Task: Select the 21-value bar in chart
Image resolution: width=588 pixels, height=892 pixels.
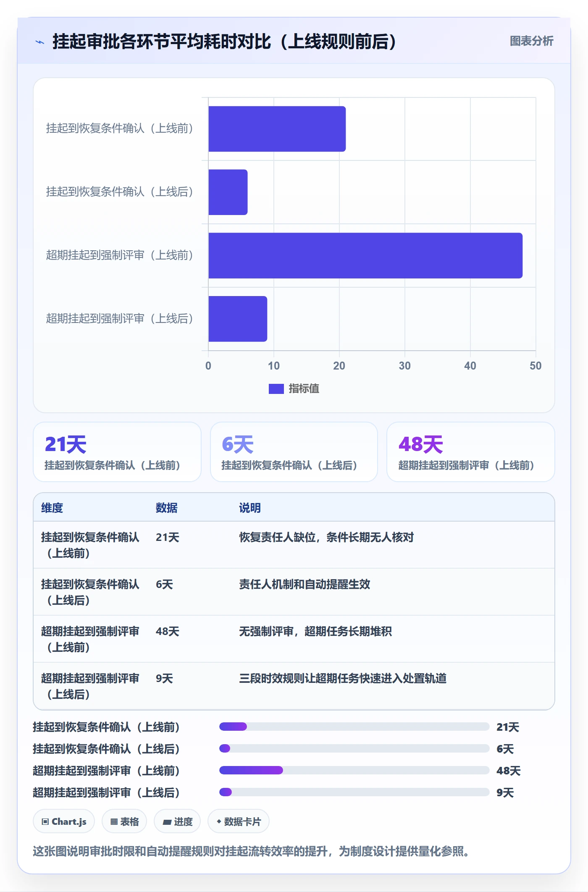Action: point(277,129)
